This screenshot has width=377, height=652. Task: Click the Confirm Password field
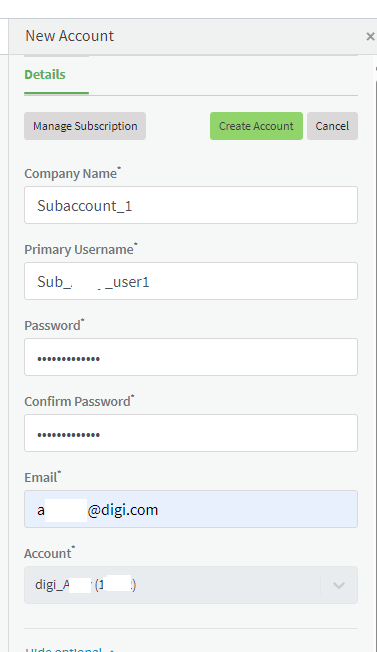pyautogui.click(x=191, y=433)
